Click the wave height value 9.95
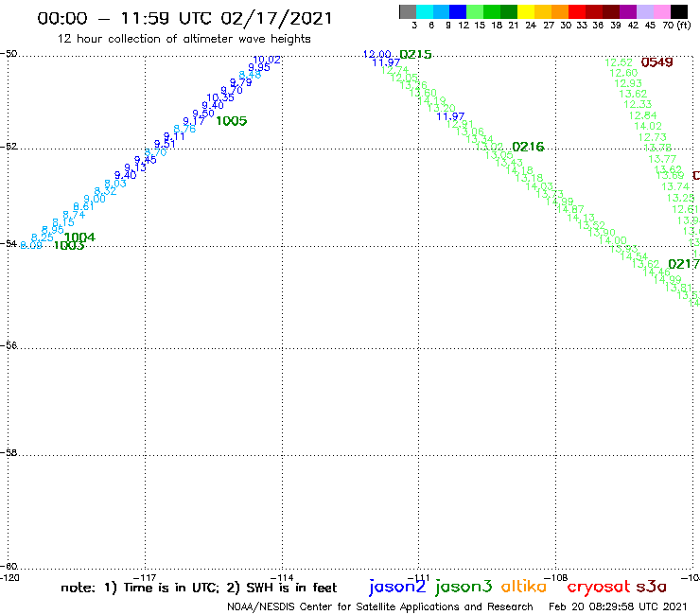The image size is (700, 615). (259, 67)
